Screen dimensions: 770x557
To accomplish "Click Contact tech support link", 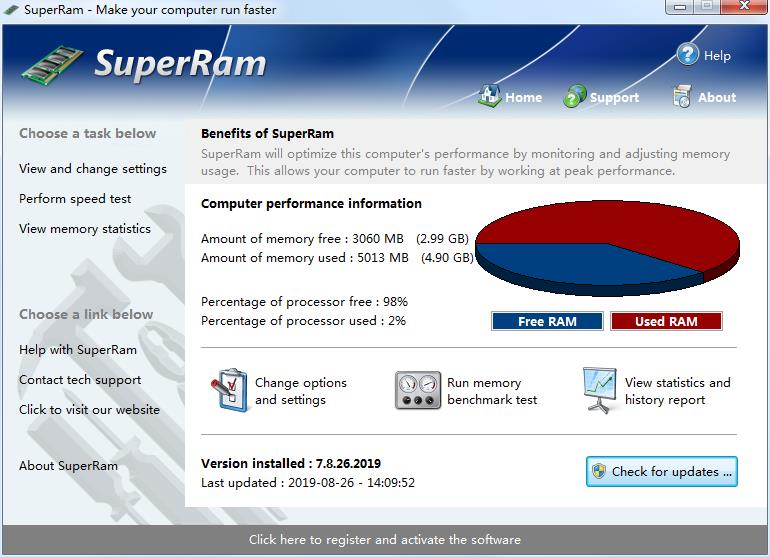I will pyautogui.click(x=80, y=380).
